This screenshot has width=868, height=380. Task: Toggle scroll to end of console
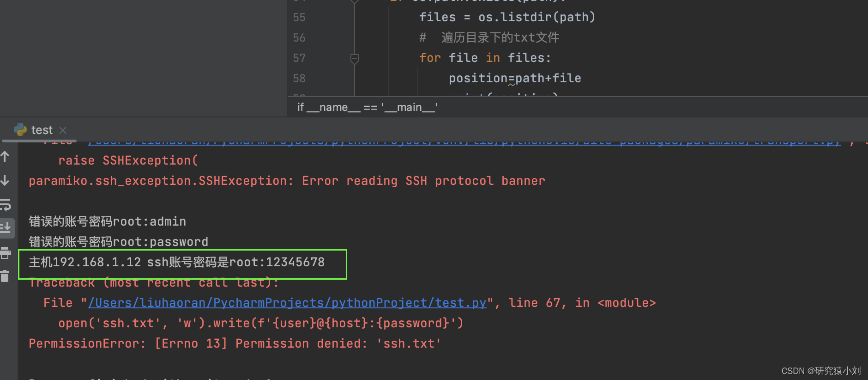[6, 228]
